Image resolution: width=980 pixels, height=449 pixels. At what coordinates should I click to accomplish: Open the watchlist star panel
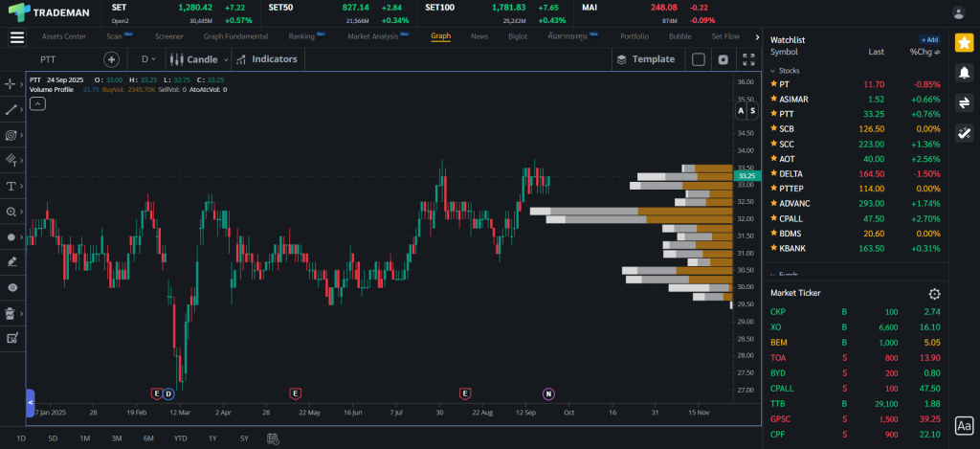(964, 43)
